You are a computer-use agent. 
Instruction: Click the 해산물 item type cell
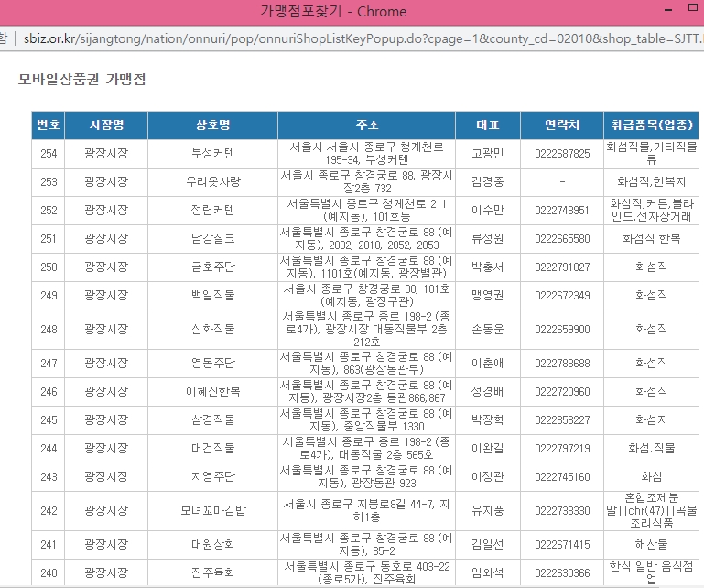point(652,544)
